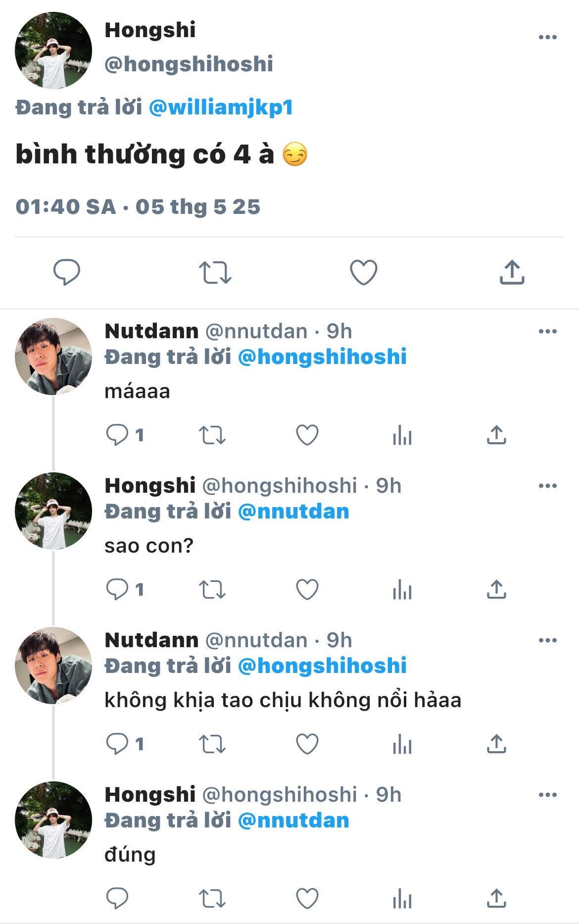Viewport: 579px width, 924px height.
Task: Retweet the main 'bình thường có 4 à' tweet
Action: [x=215, y=272]
